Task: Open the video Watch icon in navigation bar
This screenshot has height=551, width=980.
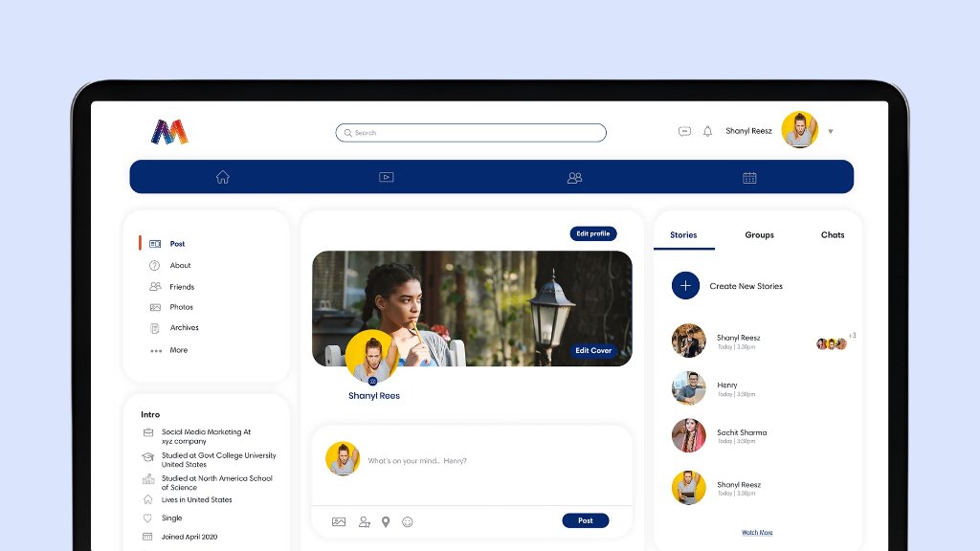Action: [x=387, y=177]
